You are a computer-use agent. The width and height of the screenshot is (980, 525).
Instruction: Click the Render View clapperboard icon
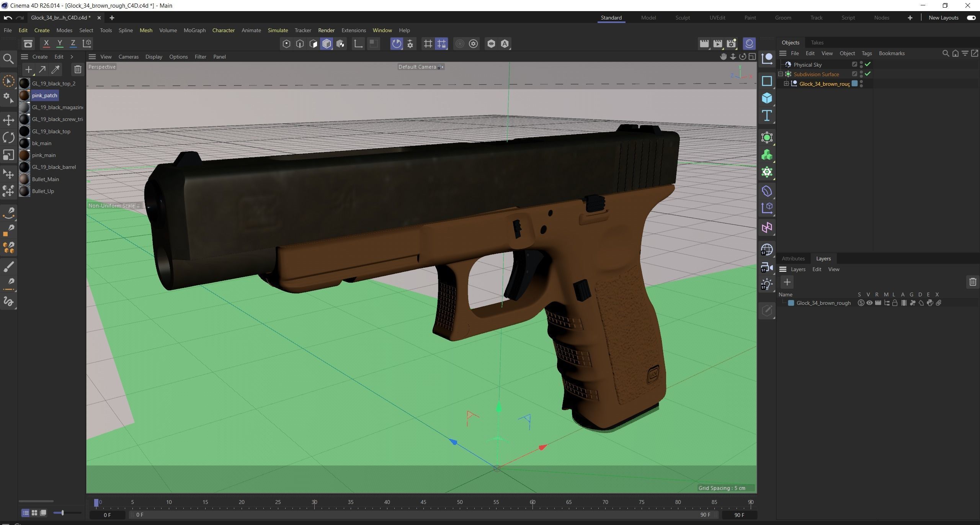pos(704,44)
